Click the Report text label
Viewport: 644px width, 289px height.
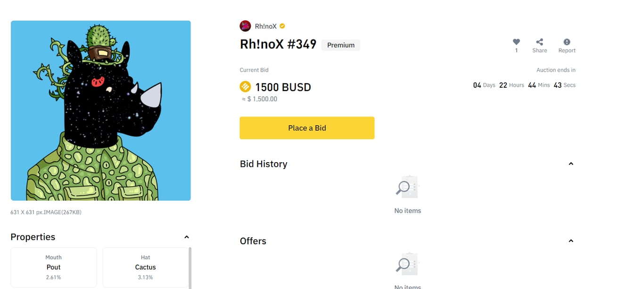click(x=567, y=50)
